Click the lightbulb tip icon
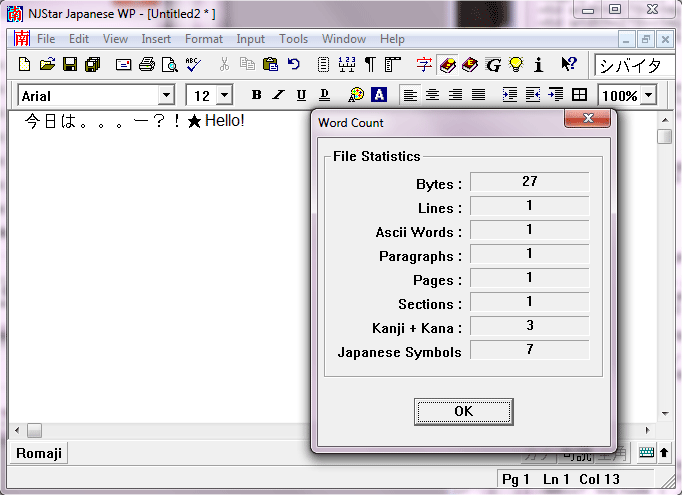The image size is (682, 495). (x=516, y=65)
